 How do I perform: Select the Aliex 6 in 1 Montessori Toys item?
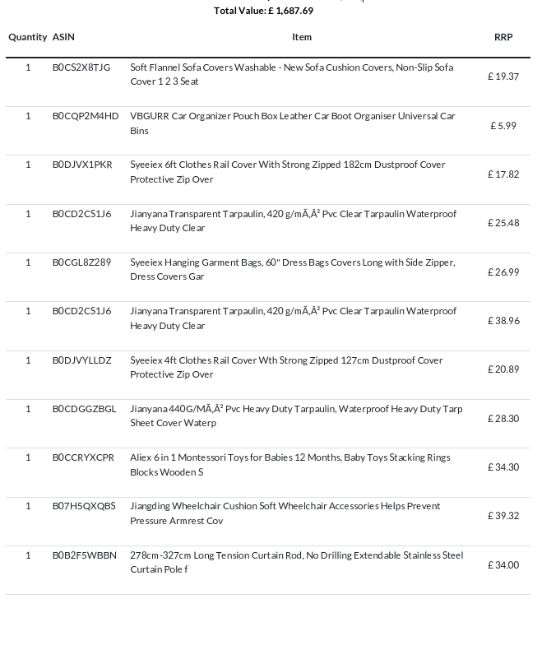click(290, 465)
